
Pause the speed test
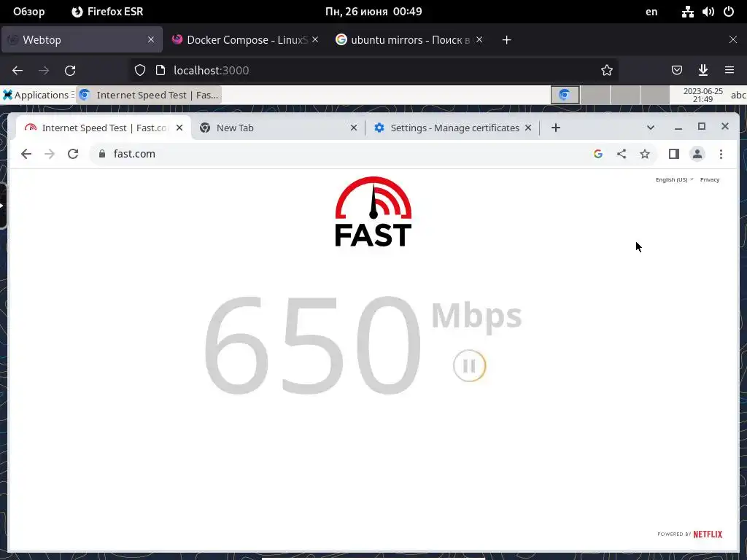469,366
